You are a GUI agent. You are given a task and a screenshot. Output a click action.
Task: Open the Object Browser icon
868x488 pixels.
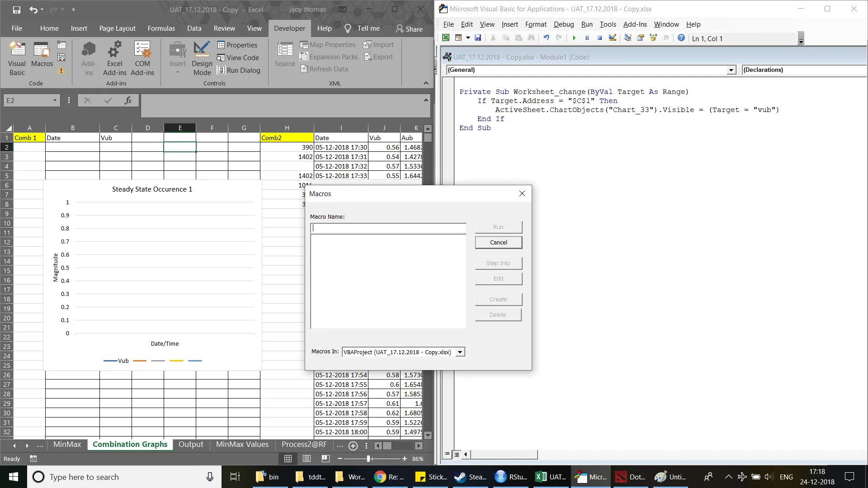pyautogui.click(x=653, y=38)
